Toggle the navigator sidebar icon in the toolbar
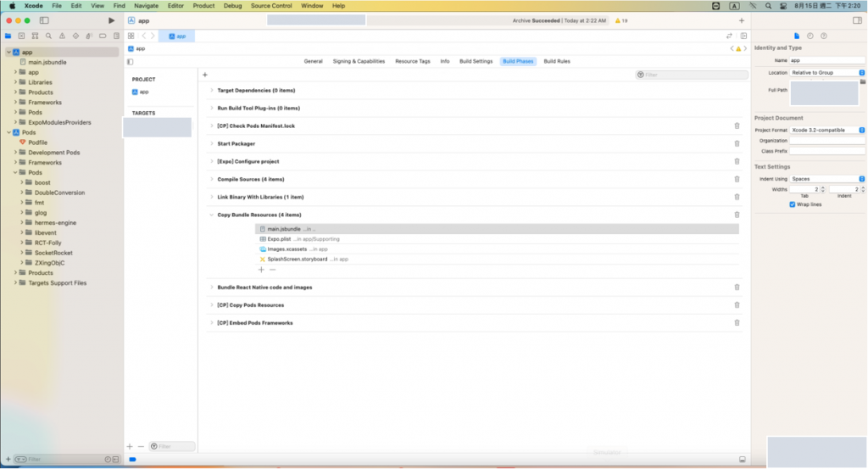The height and width of the screenshot is (469, 868). click(44, 20)
